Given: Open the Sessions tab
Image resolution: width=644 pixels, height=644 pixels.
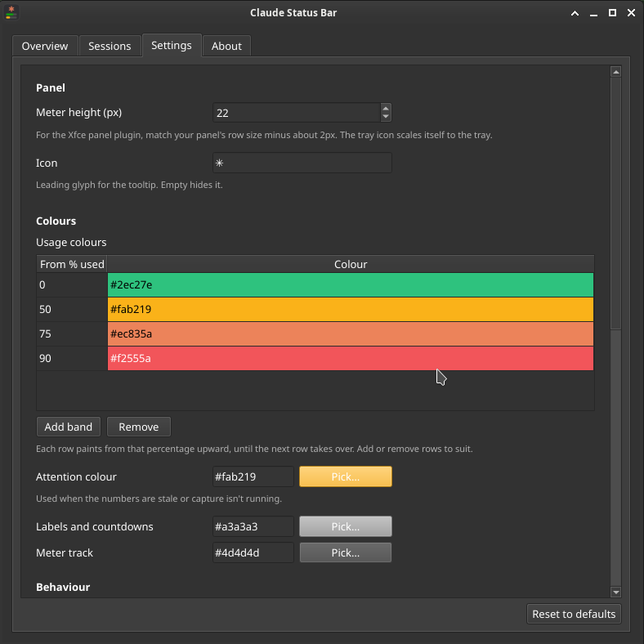Looking at the screenshot, I should click(110, 46).
